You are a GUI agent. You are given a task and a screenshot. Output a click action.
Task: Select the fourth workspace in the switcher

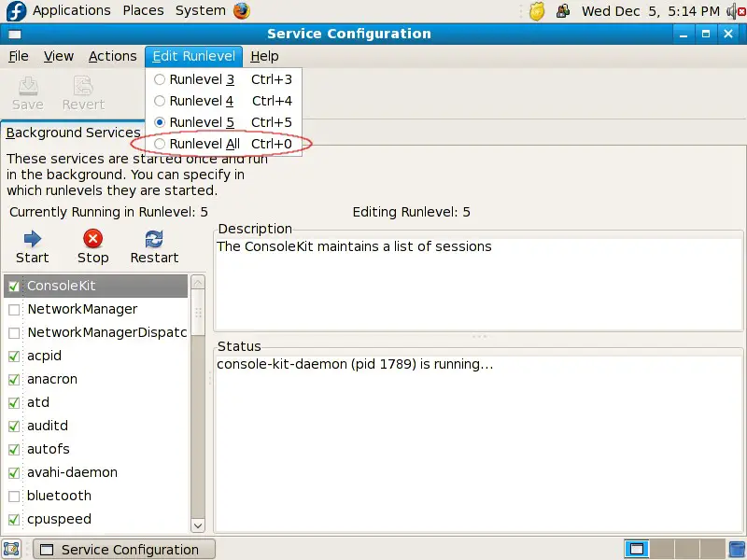pos(712,549)
